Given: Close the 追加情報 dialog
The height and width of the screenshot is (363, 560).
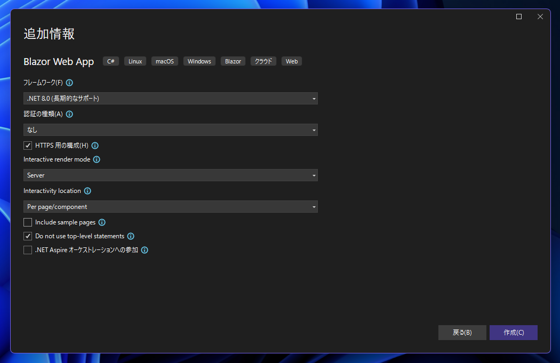Looking at the screenshot, I should tap(540, 16).
